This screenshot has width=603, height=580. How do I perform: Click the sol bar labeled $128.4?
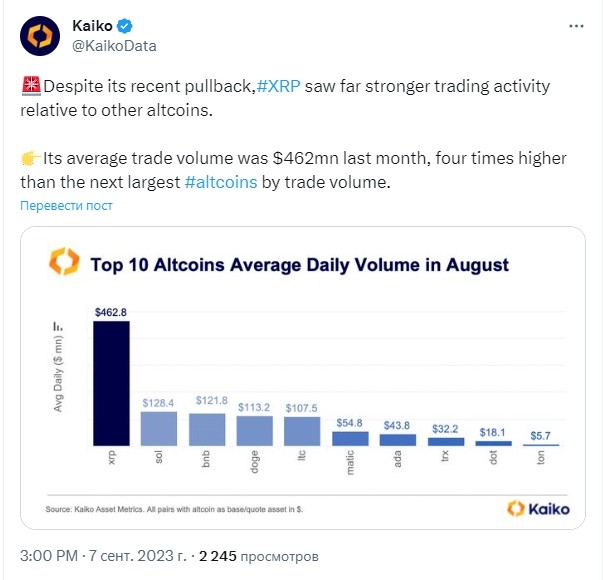tap(158, 428)
